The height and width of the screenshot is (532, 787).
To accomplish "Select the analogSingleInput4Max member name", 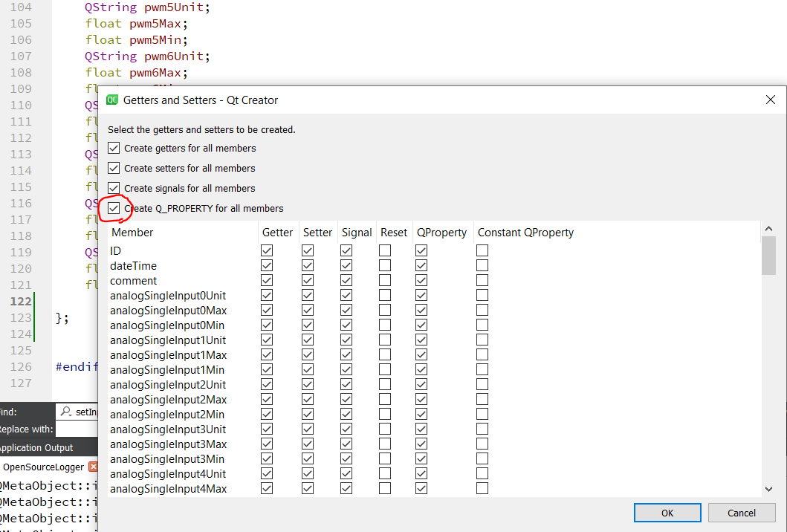I will coord(169,489).
